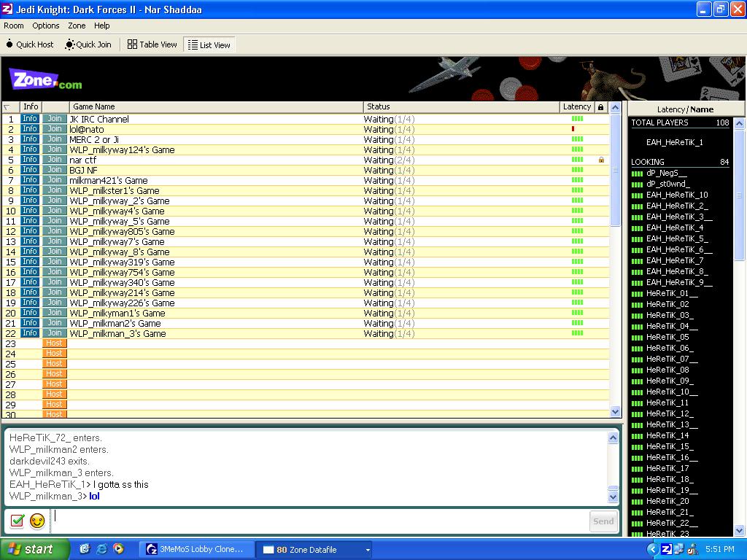Viewport: 747px width, 560px height.
Task: Open the Options menu
Action: [x=46, y=26]
